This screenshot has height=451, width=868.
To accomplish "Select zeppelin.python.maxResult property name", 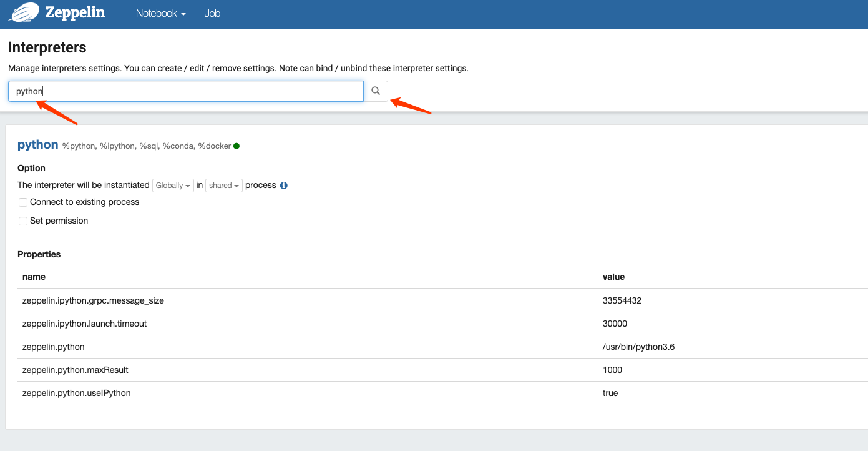I will (75, 370).
